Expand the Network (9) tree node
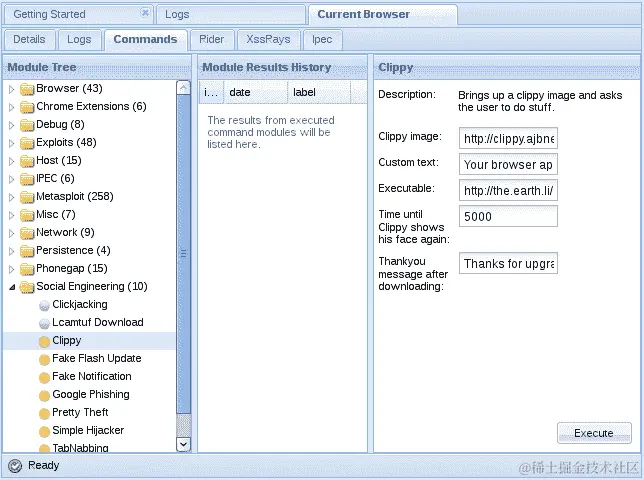This screenshot has width=644, height=480. click(12, 233)
